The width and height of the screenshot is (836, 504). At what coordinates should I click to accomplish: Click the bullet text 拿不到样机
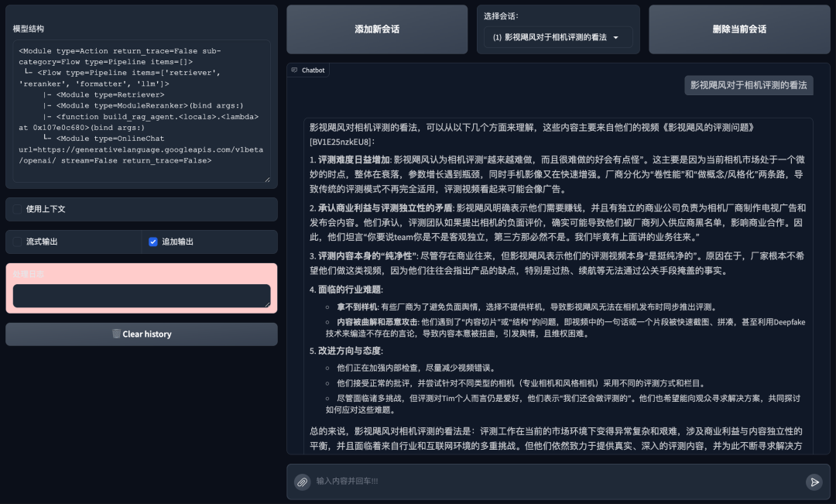point(357,307)
